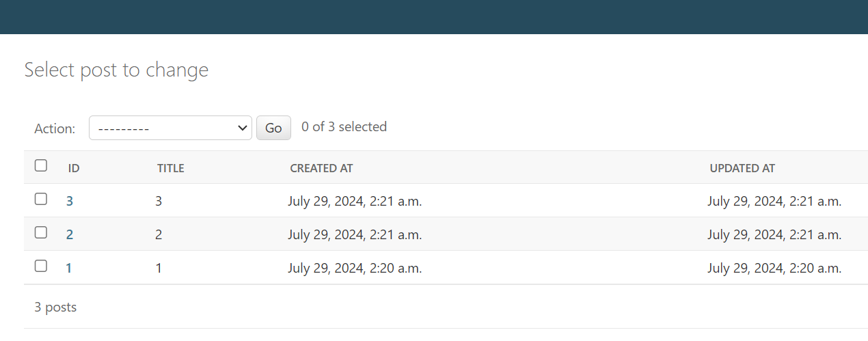Open the Action dropdown menu
The width and height of the screenshot is (868, 341).
point(171,128)
